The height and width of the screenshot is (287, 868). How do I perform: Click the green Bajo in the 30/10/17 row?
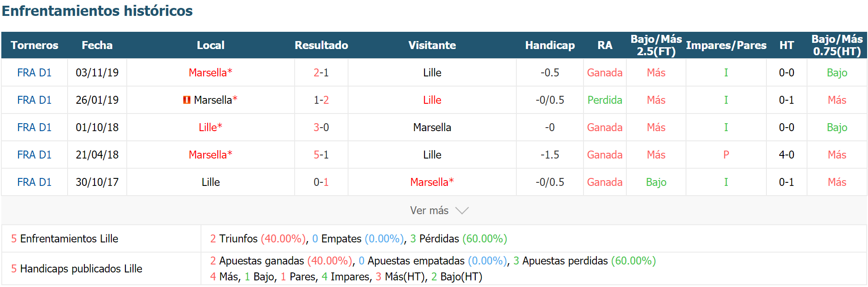click(x=656, y=182)
